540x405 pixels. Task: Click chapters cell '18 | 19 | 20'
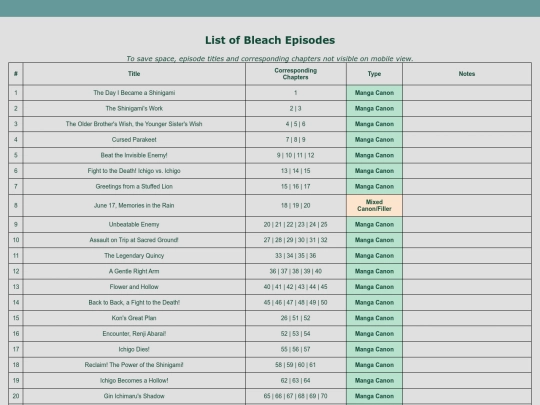295,206
